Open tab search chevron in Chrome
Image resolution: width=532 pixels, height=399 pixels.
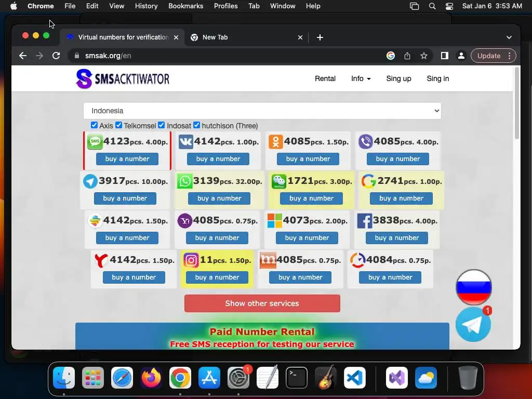coord(509,37)
